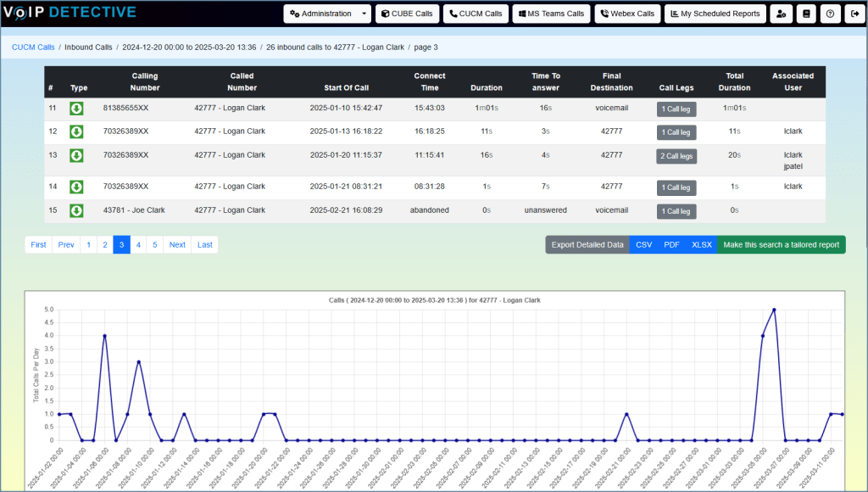Go to Prev page
This screenshot has height=492, width=868.
click(66, 245)
